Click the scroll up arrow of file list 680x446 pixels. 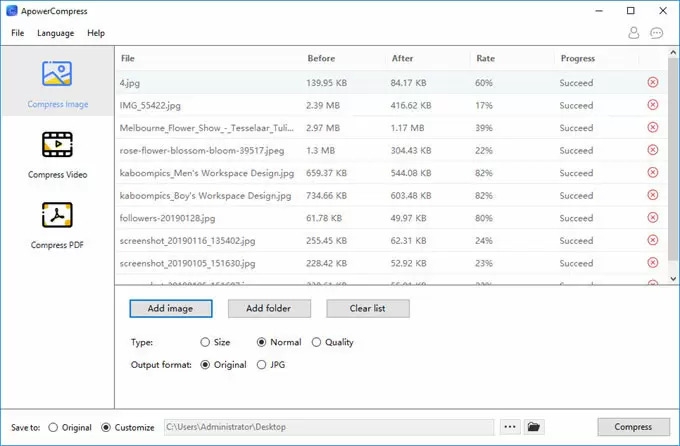point(673,52)
